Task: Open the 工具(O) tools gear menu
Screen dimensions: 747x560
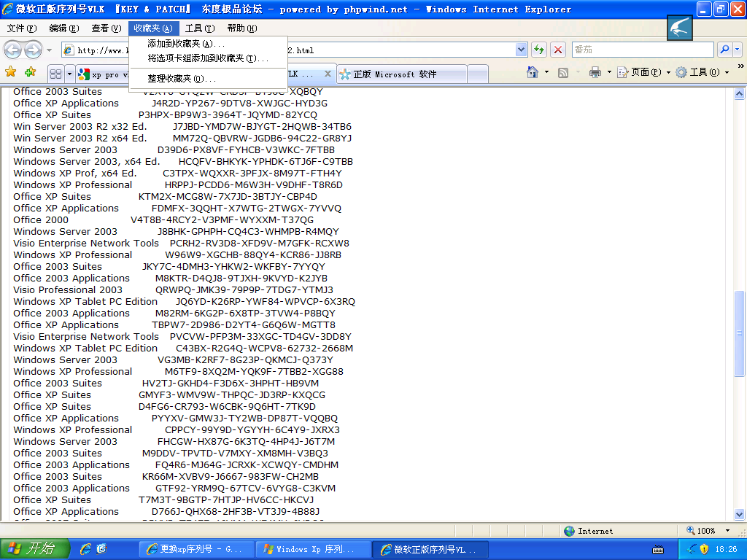Action: pyautogui.click(x=703, y=72)
